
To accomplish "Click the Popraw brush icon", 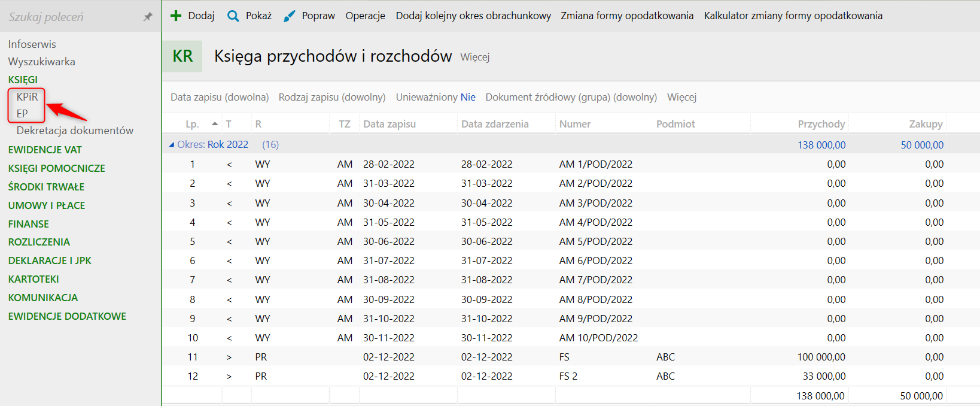I will coord(290,16).
